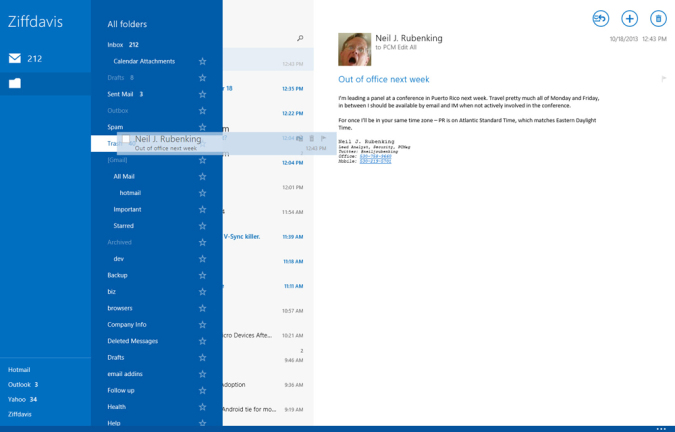The image size is (675, 432).
Task: Select the All Mail folder
Action: pos(124,176)
